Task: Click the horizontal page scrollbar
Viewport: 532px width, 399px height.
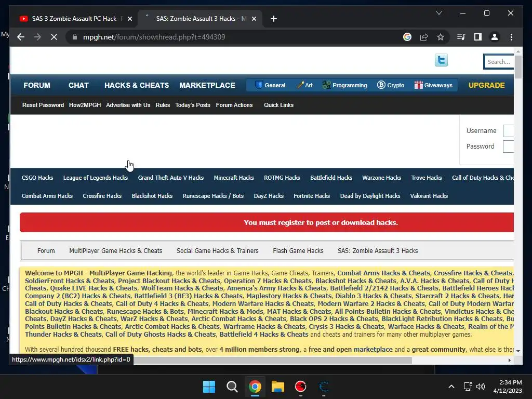Action: 273,360
